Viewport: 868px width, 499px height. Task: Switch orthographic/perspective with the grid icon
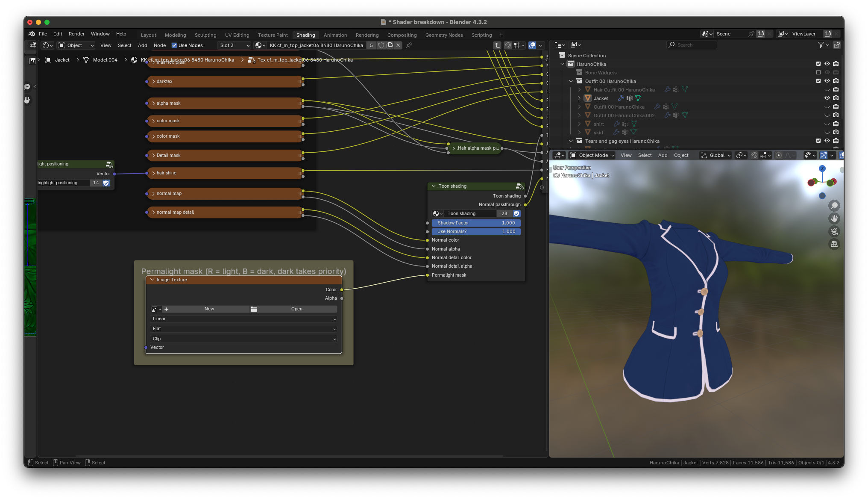tap(834, 244)
